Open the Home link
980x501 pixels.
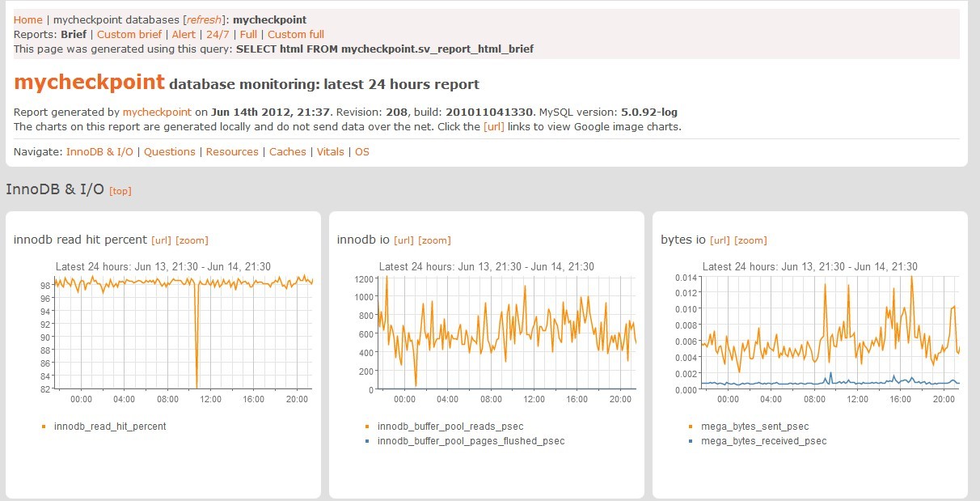[28, 19]
